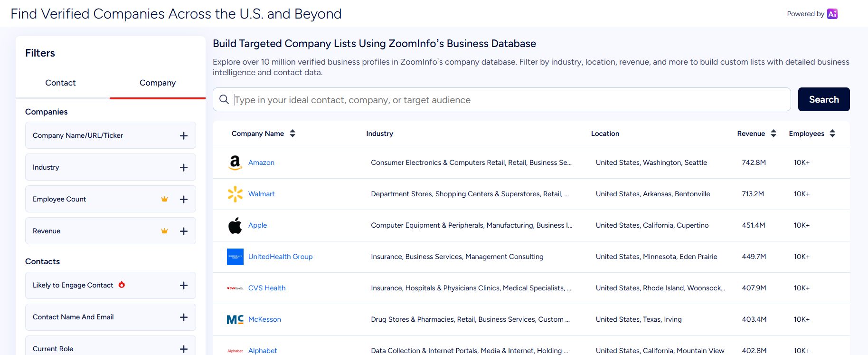Expand the Revenue filter plus icon
This screenshot has width=868, height=355.
coord(184,231)
